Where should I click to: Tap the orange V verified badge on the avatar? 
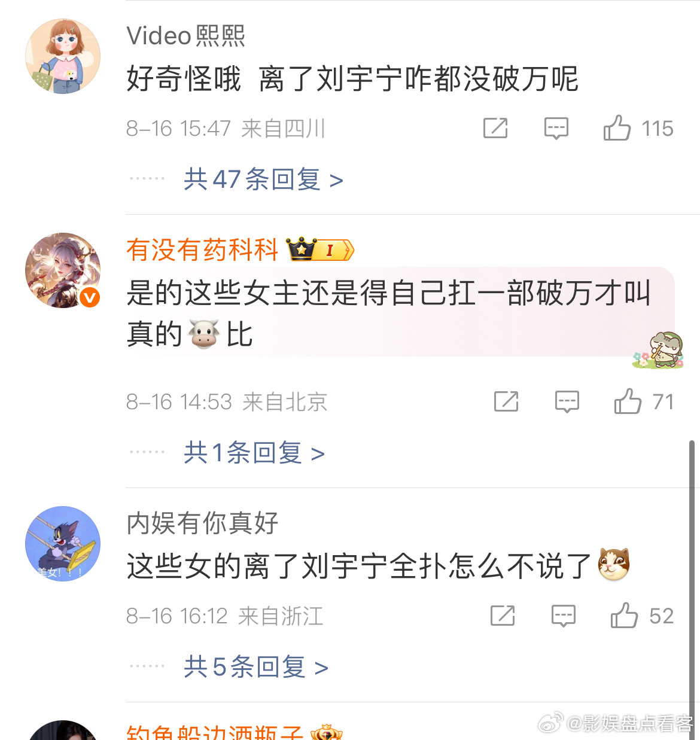[x=90, y=297]
